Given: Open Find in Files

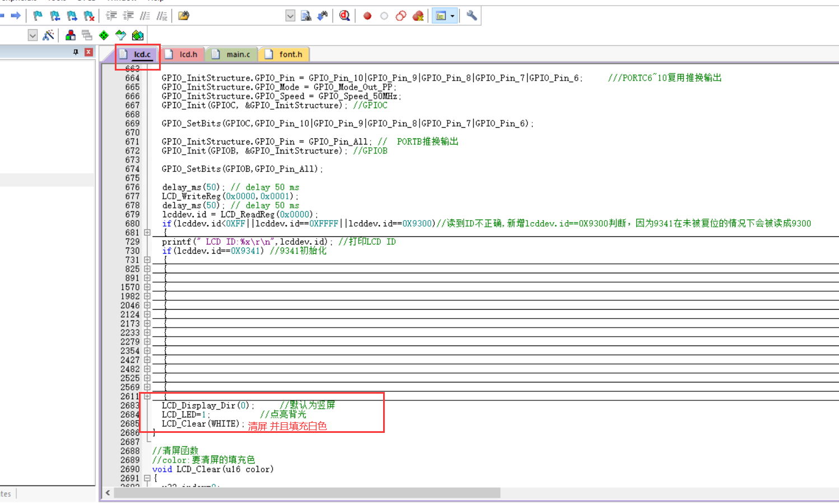Looking at the screenshot, I should coord(306,16).
